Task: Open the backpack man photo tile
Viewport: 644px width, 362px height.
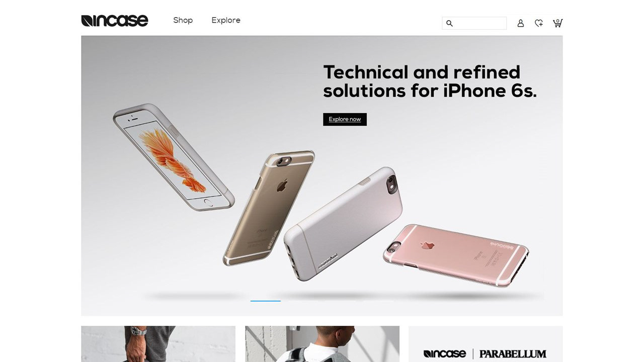Action: [322, 344]
